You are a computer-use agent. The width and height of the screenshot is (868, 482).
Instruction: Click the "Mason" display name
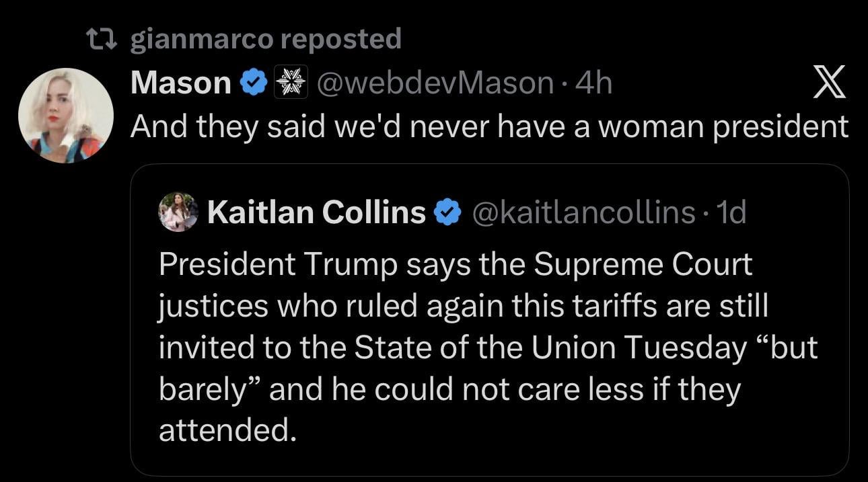coord(180,83)
